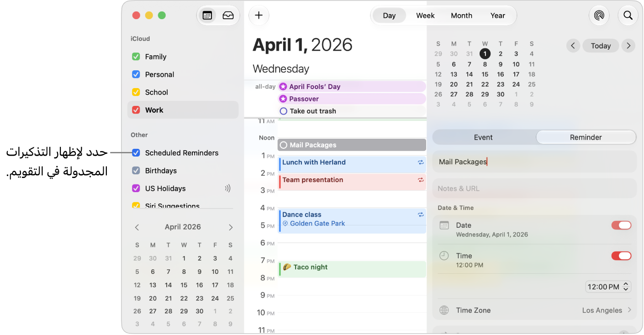This screenshot has width=644, height=335.
Task: Go to next month in sidebar mini calendar
Action: [231, 227]
